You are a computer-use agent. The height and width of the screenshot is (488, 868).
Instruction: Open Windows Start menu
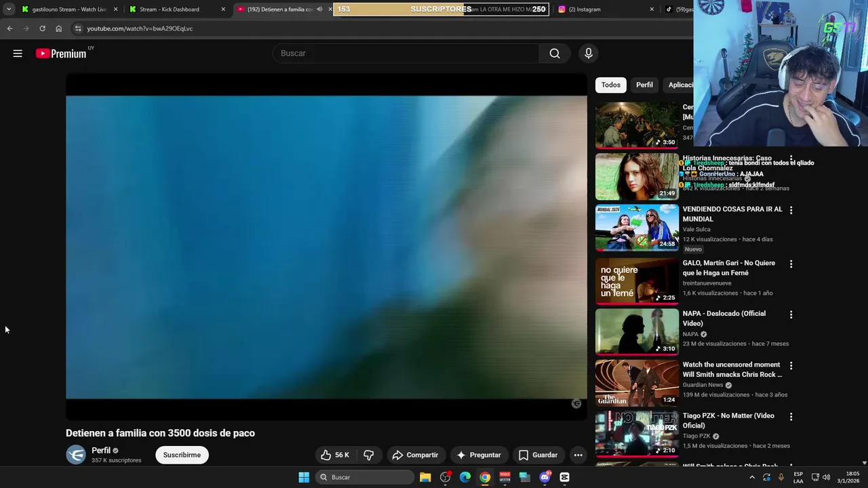tap(304, 477)
